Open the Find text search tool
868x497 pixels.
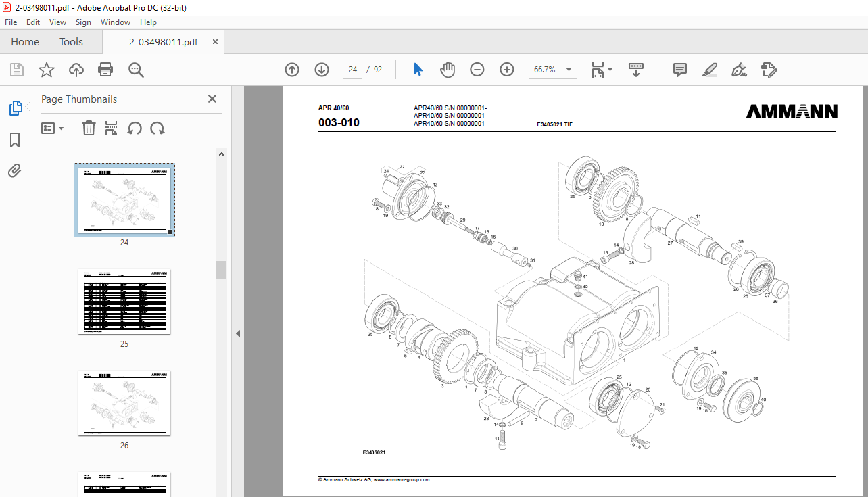(x=136, y=70)
